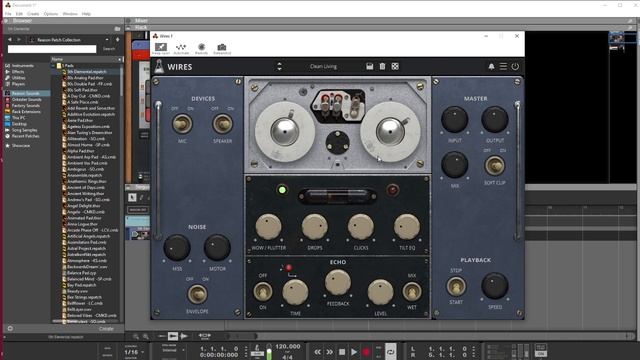Click the HISS noise knob
Image resolution: width=640 pixels, height=360 pixels.
coord(177,247)
